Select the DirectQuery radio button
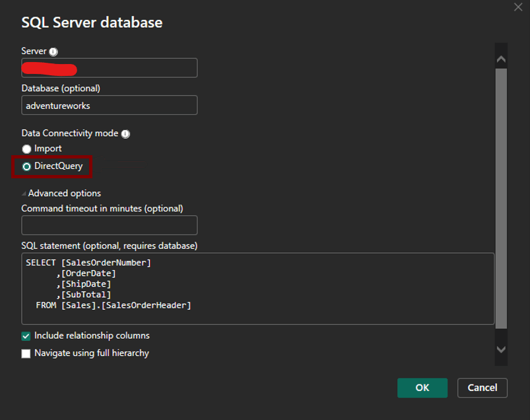Screen dimensions: 530x420 [26, 167]
